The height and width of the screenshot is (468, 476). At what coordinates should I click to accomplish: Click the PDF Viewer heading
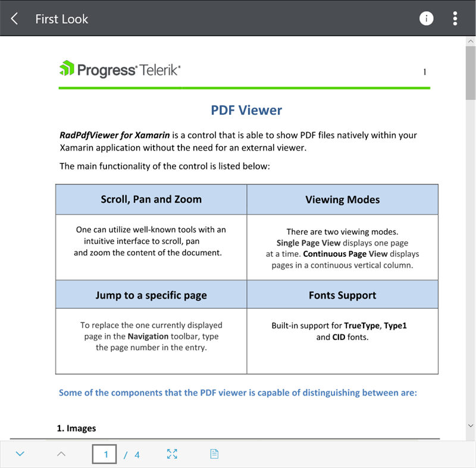246,110
